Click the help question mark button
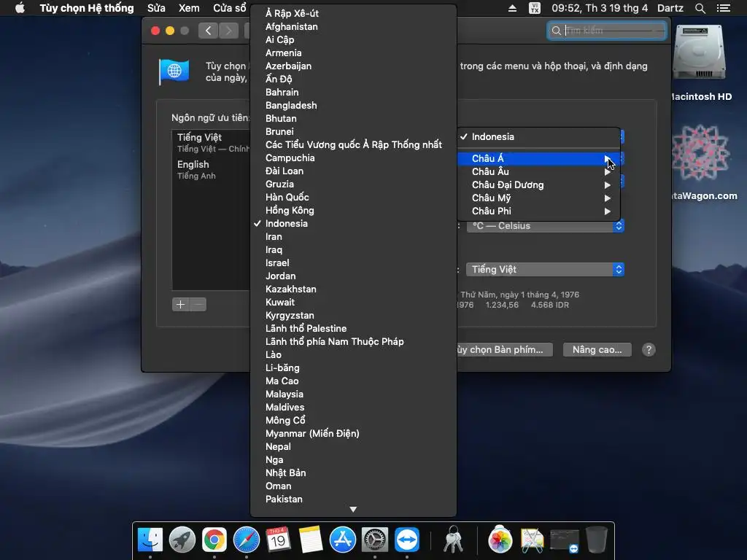 point(649,349)
